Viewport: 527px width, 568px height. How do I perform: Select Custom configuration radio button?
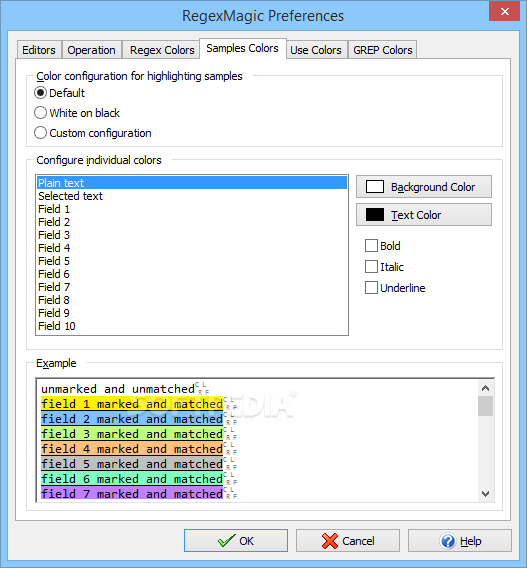click(93, 133)
